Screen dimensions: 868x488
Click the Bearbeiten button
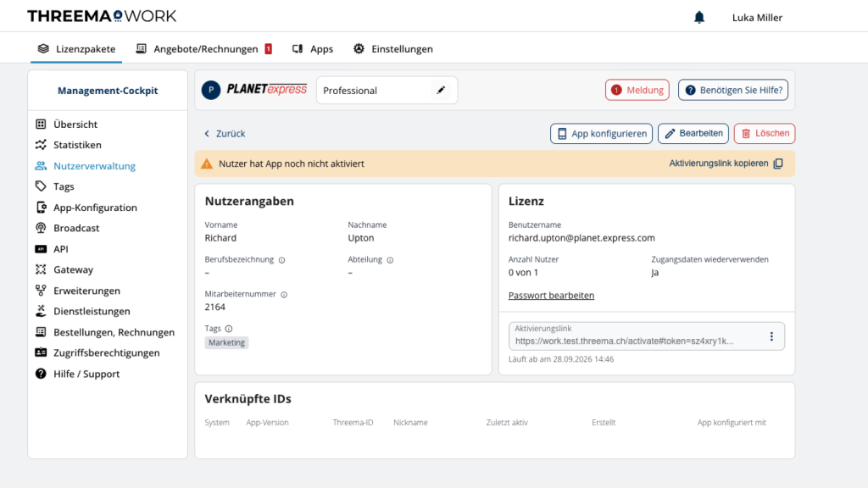click(693, 133)
